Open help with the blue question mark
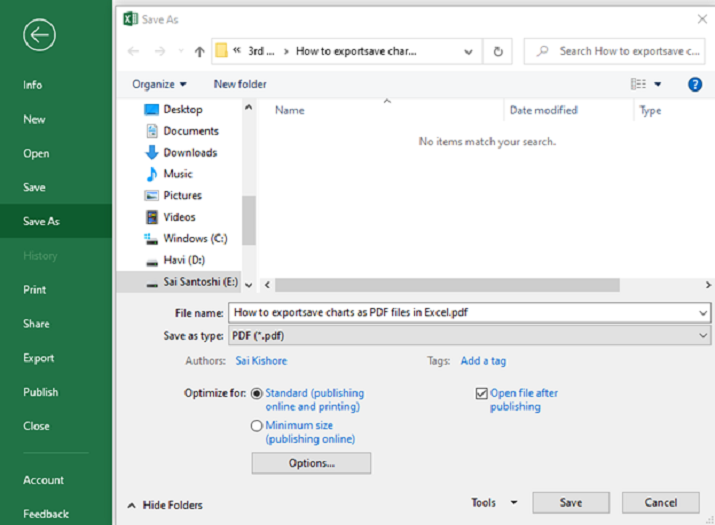715x525 pixels. coord(694,84)
